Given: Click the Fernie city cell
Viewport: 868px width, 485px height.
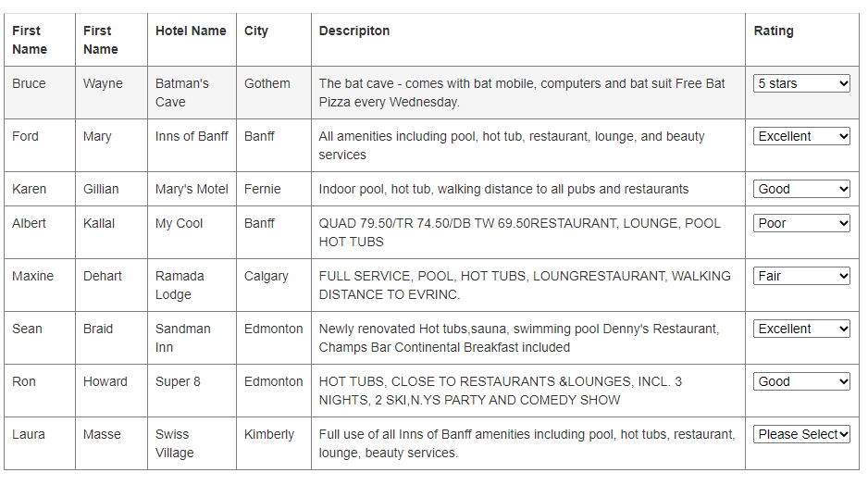Looking at the screenshot, I should [x=274, y=189].
